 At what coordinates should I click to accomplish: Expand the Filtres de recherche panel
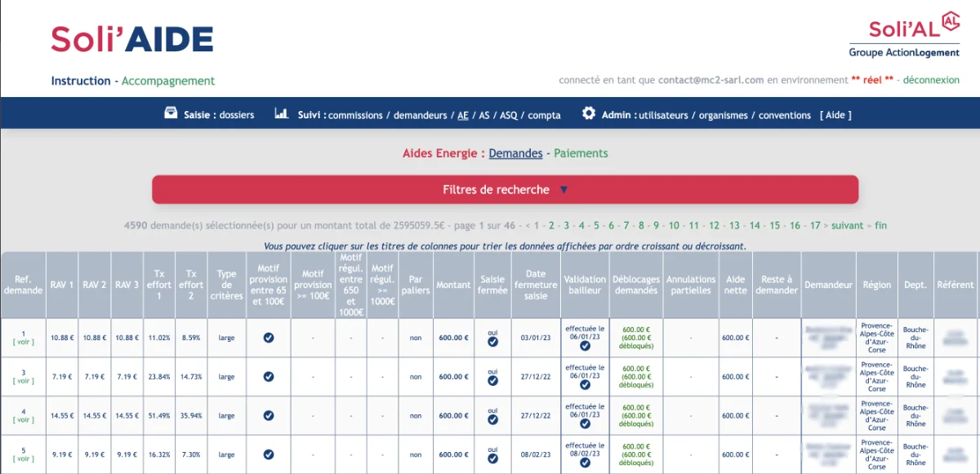pos(505,189)
